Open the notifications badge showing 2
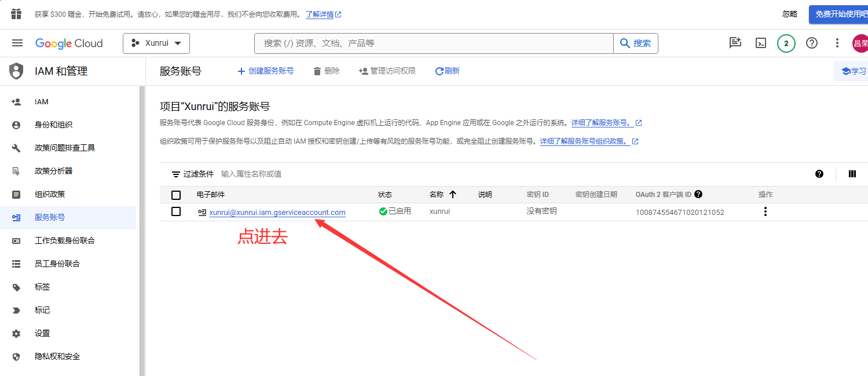Image resolution: width=868 pixels, height=376 pixels. point(786,43)
